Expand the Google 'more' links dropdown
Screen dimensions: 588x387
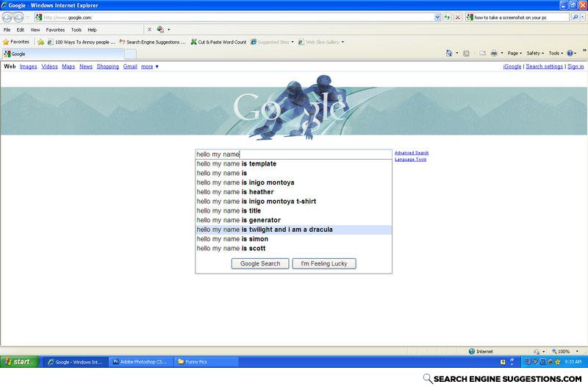[x=150, y=66]
